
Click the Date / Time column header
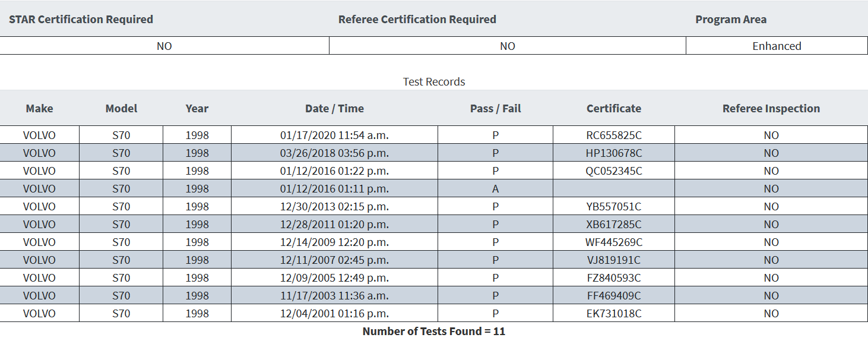coord(334,108)
